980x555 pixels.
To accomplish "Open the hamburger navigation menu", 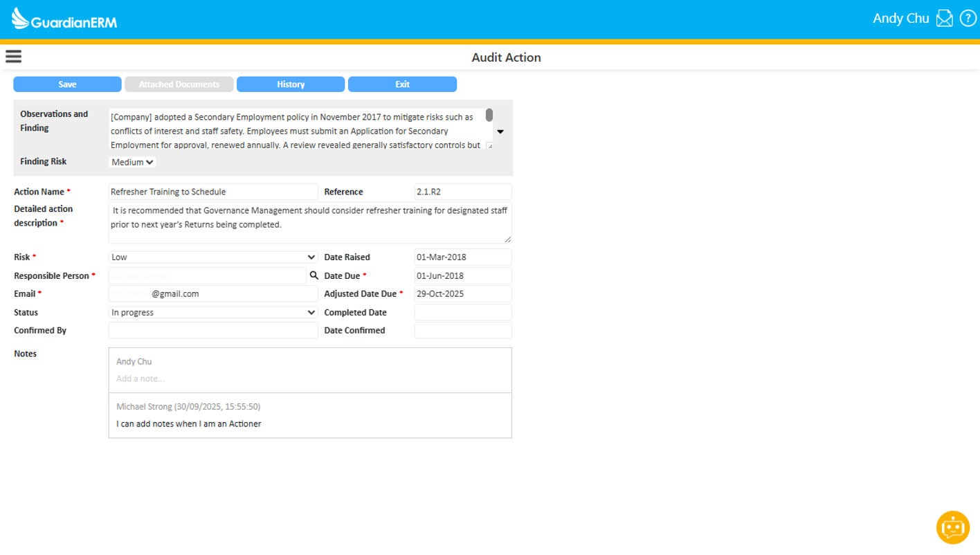I will click(x=13, y=57).
